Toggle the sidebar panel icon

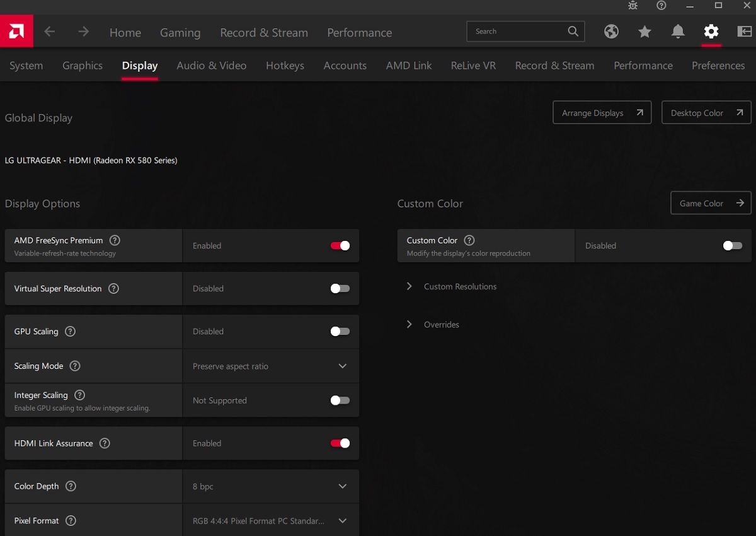[x=744, y=32]
